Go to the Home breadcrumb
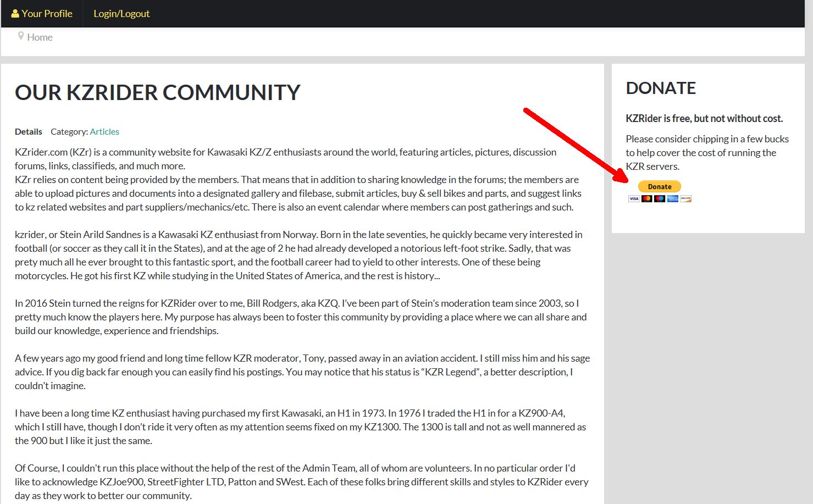The height and width of the screenshot is (504, 813). [40, 37]
